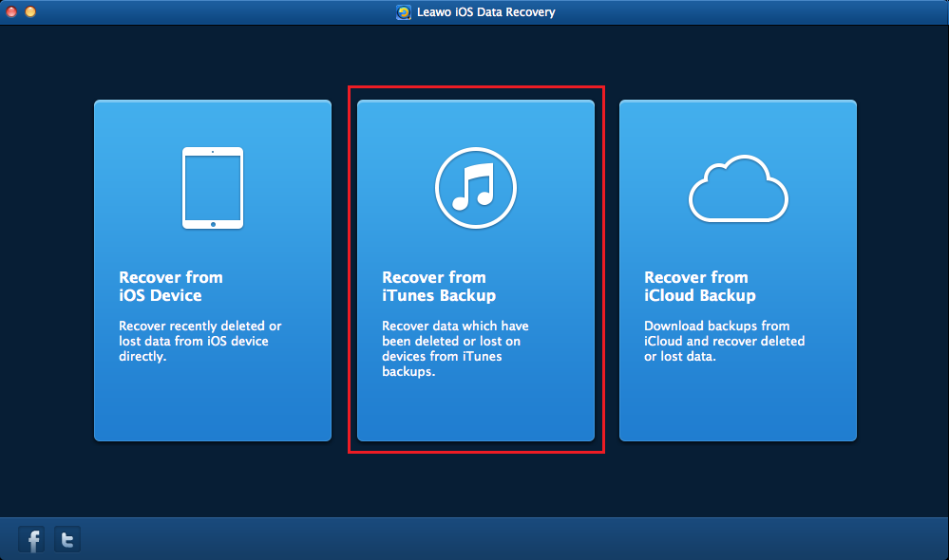Click the Leawo app icon in title bar
This screenshot has height=560, width=949.
click(403, 12)
